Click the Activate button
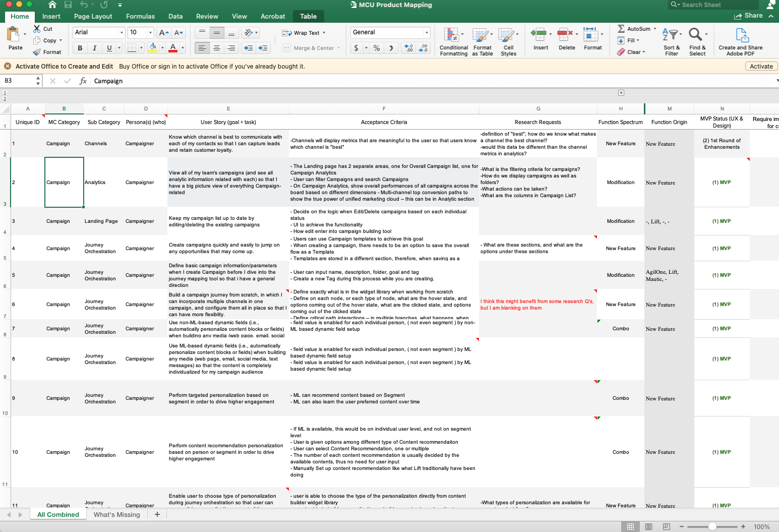Screen dimensions: 779x532 coord(761,66)
